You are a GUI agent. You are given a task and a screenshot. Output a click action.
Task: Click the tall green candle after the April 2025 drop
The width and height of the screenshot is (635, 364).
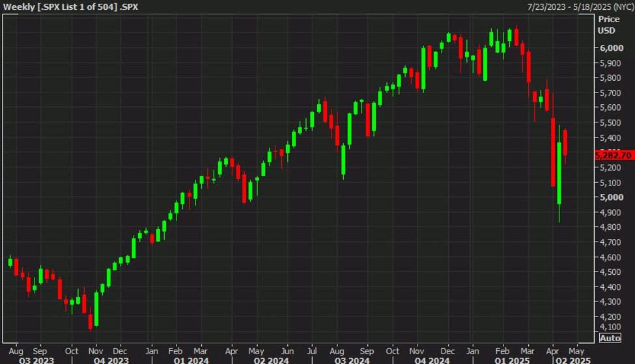[x=559, y=173]
